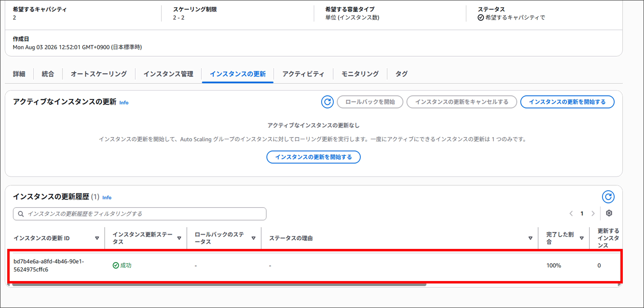The height and width of the screenshot is (308, 644).
Task: Sort by ロールバックのステータス column
Action: [x=253, y=238]
